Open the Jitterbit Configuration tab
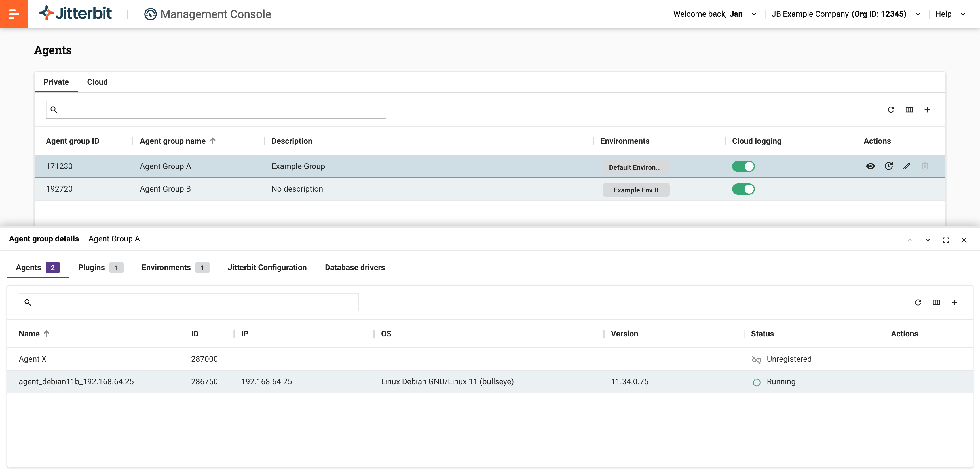This screenshot has width=980, height=475. (x=267, y=267)
